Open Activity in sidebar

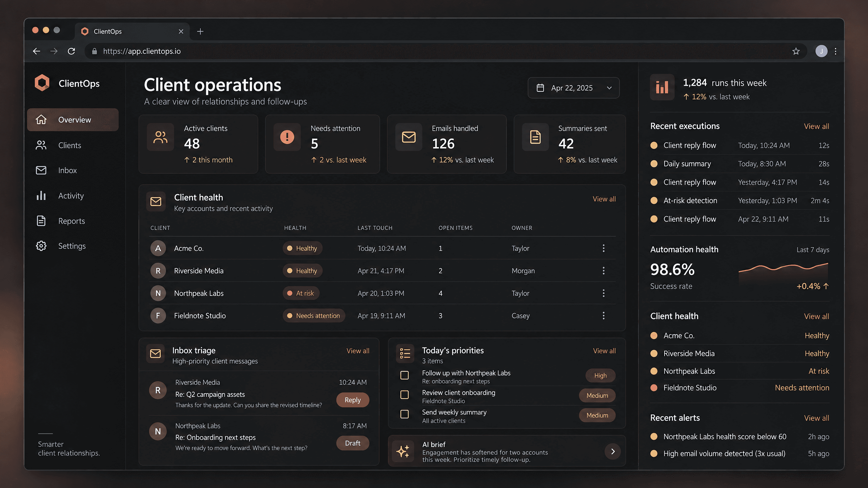point(73,196)
